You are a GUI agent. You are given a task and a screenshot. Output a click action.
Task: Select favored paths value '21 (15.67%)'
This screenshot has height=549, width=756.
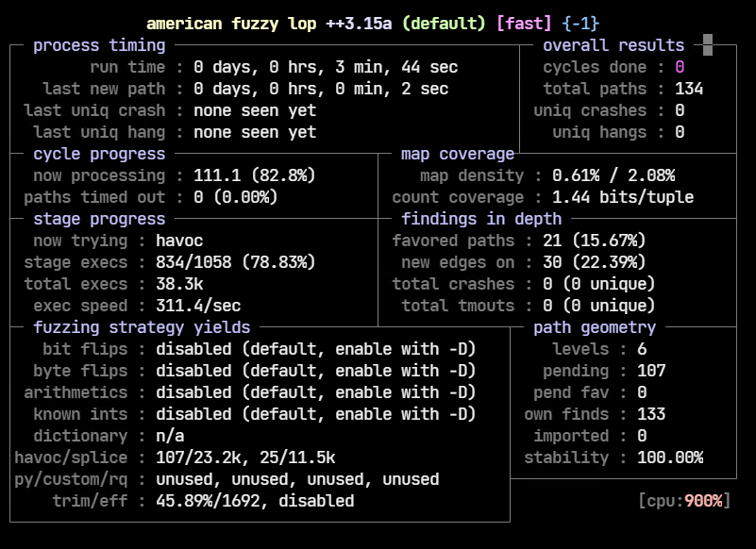pyautogui.click(x=594, y=241)
